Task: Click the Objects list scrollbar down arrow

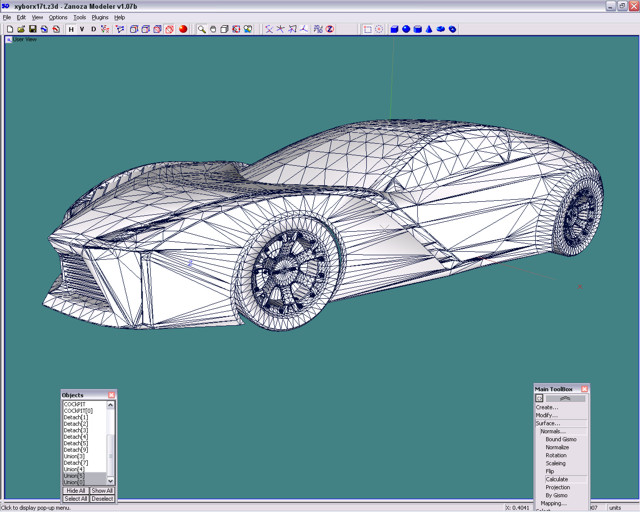Action: [113, 482]
